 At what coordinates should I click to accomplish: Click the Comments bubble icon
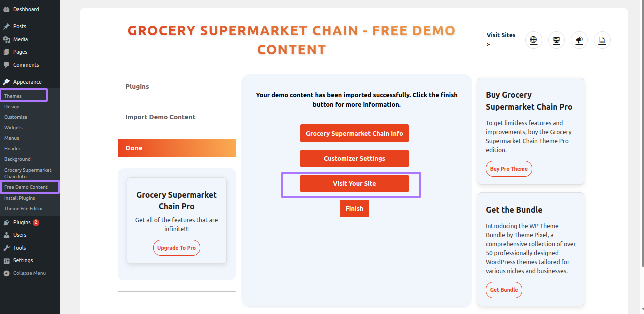tap(6, 65)
